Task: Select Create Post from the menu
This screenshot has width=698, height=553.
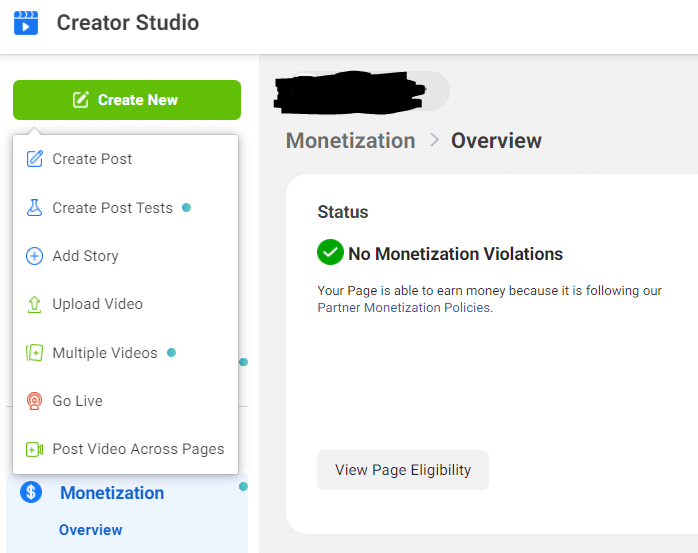Action: point(126,159)
